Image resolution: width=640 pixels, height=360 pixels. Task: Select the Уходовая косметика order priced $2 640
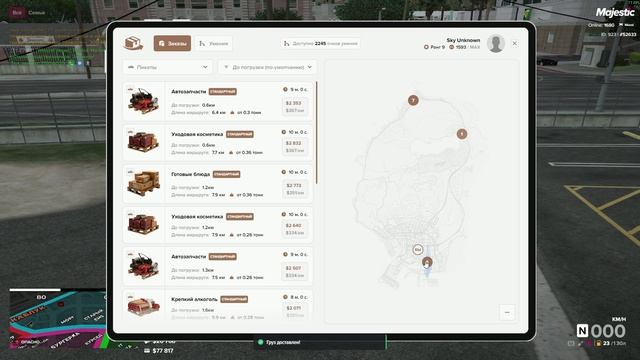click(218, 225)
